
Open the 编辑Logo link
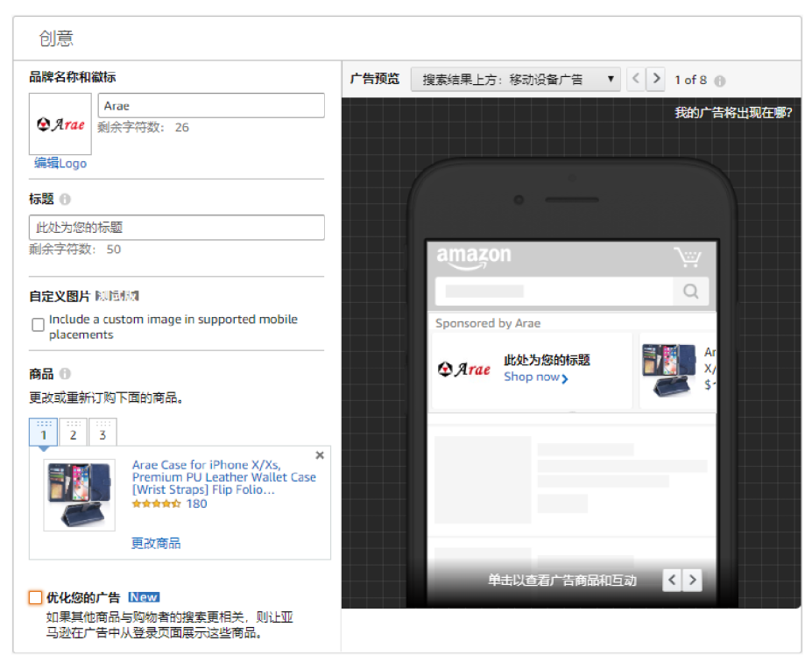coord(60,163)
